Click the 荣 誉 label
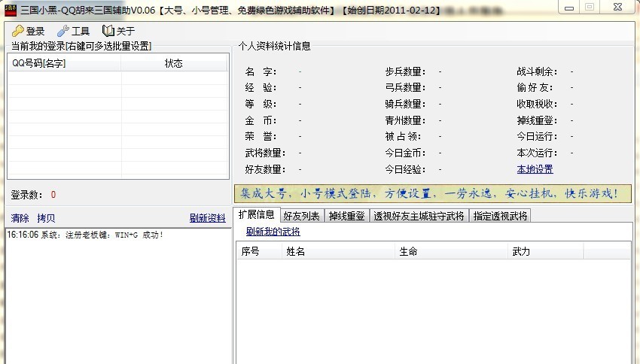Screen dimensions: 640x364 tap(261, 136)
